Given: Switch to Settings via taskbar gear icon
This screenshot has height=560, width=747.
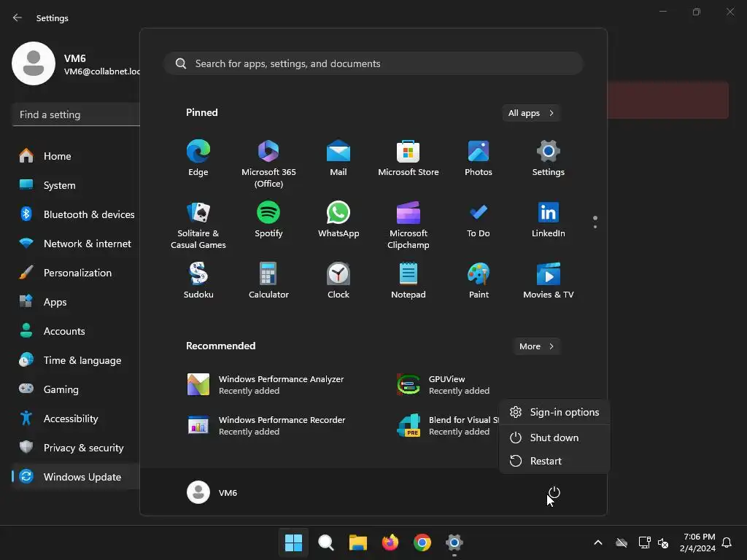Looking at the screenshot, I should (454, 542).
